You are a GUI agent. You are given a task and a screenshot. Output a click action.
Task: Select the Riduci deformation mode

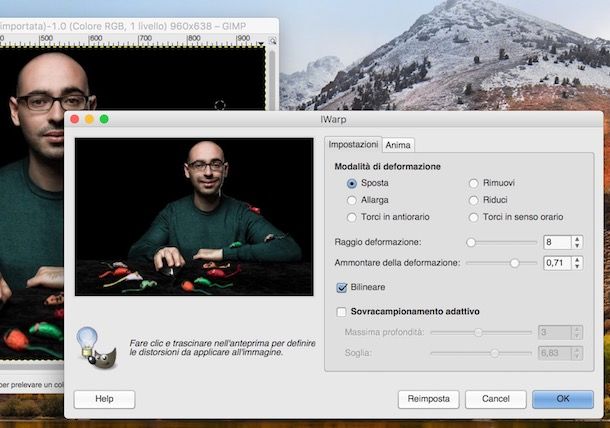click(x=473, y=200)
